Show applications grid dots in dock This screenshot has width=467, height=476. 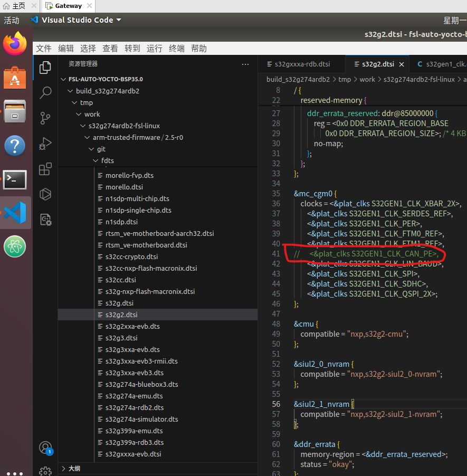15,473
